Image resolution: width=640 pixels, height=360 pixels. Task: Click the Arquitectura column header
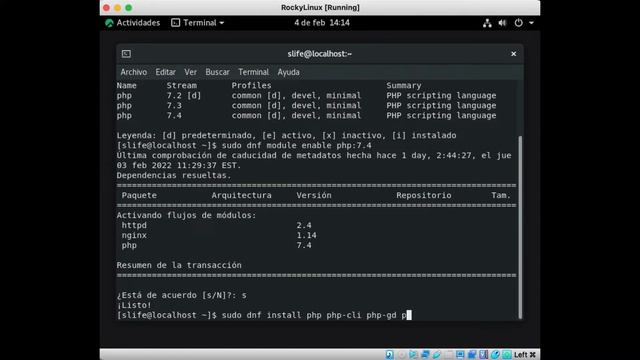tap(242, 196)
